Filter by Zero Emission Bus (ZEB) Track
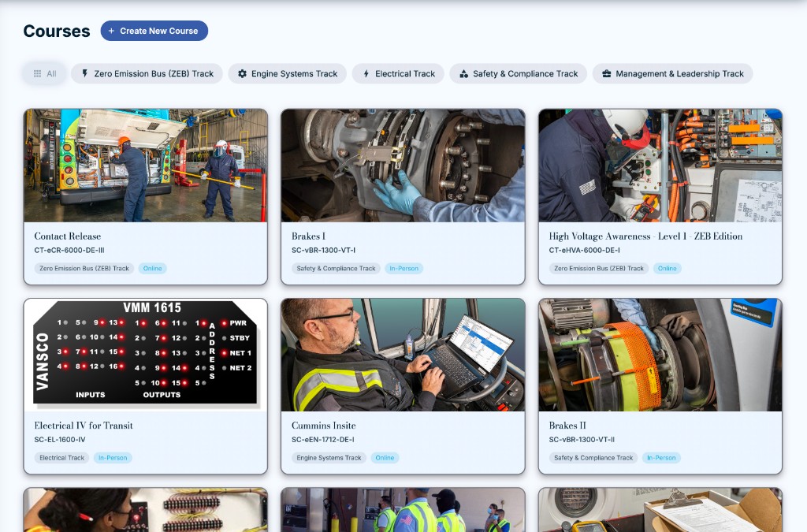The height and width of the screenshot is (532, 807). 147,73
